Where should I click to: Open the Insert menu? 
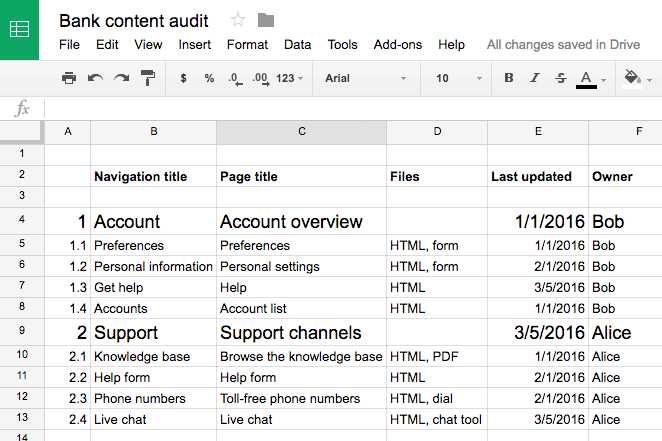point(194,45)
